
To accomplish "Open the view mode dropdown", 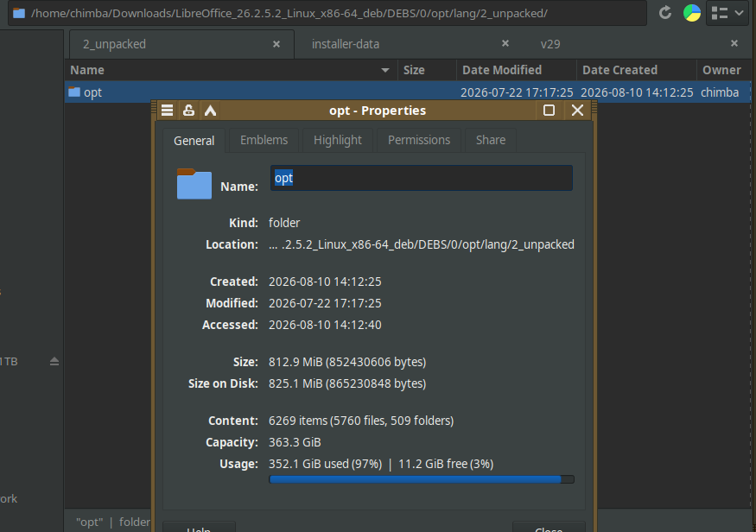I will click(x=727, y=13).
